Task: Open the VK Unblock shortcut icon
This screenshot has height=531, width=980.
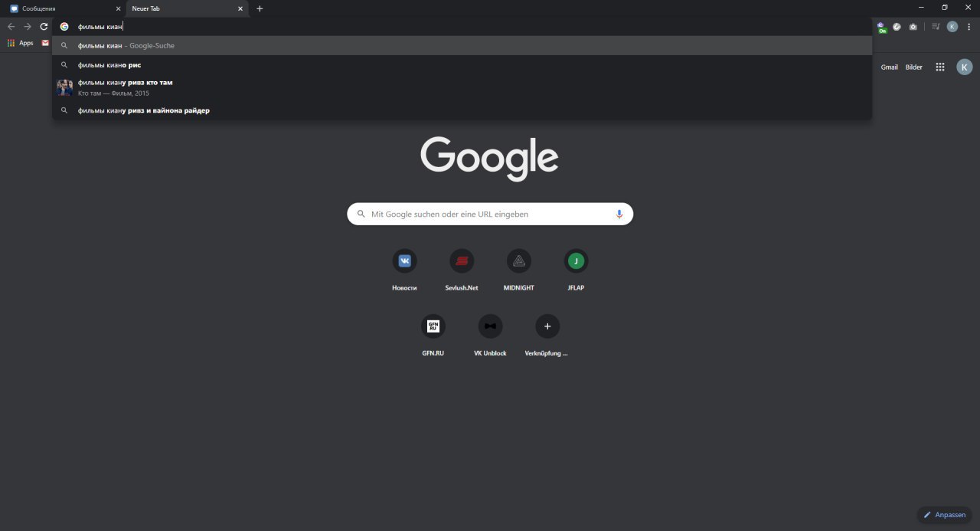Action: pos(490,326)
